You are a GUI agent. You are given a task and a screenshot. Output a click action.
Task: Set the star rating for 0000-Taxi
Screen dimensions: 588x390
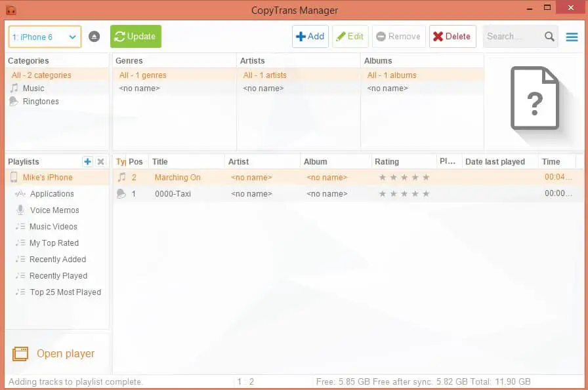[404, 193]
